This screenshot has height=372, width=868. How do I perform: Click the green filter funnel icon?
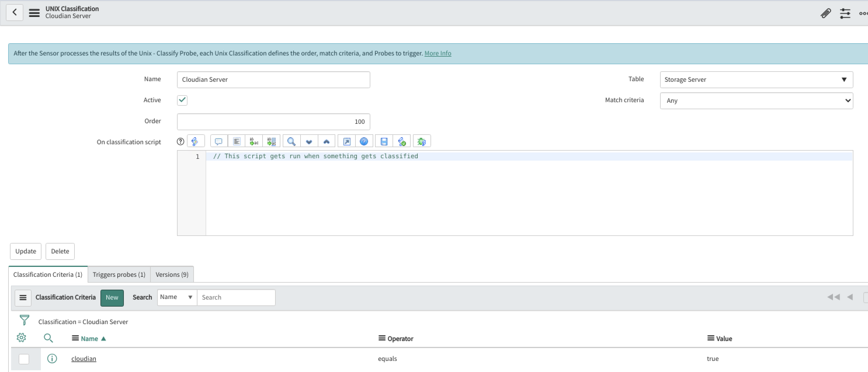click(24, 320)
